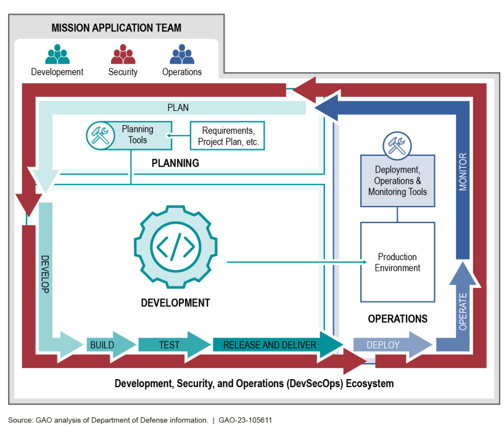Select the Planning Tools box
Viewport: 504px width, 426px height.
[129, 135]
